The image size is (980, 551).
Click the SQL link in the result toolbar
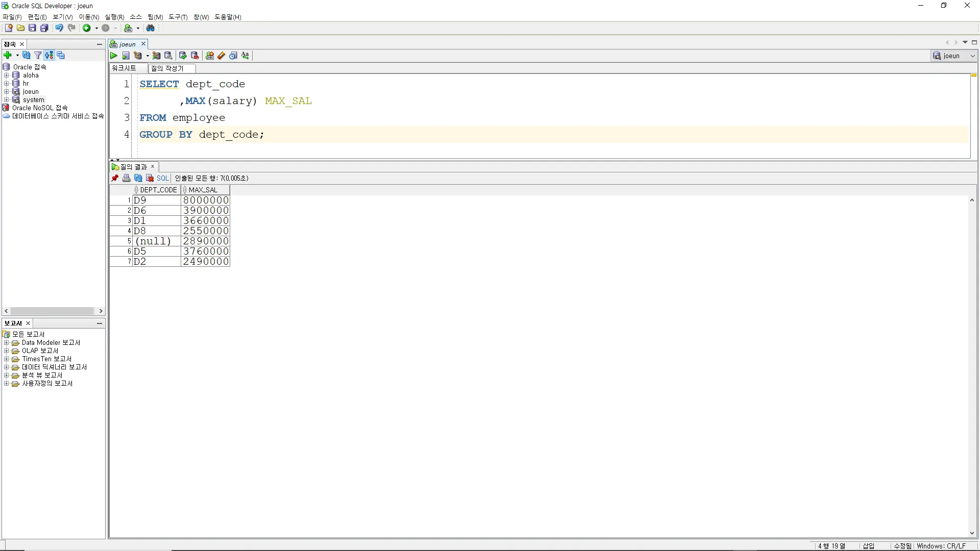[162, 178]
